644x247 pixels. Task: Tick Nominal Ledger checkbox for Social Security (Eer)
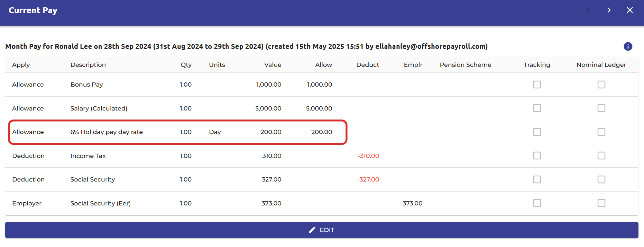[x=601, y=203]
